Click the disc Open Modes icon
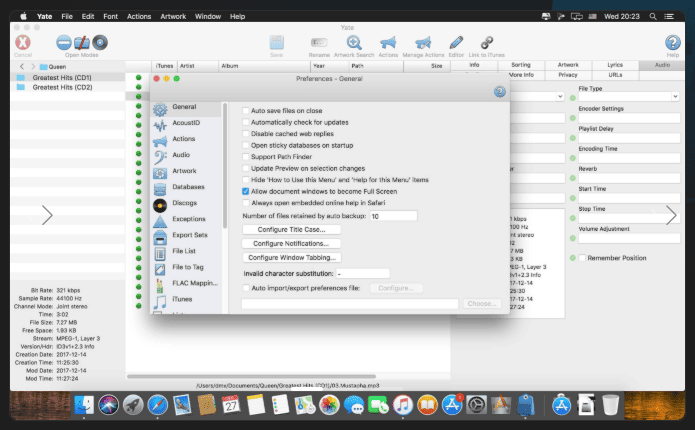695x430 pixels. pos(100,43)
